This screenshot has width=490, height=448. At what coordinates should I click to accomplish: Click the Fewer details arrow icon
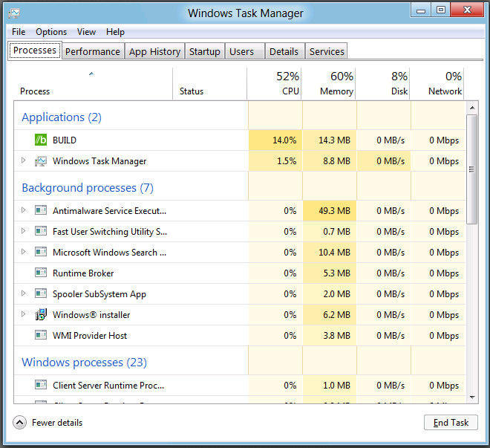pyautogui.click(x=20, y=423)
